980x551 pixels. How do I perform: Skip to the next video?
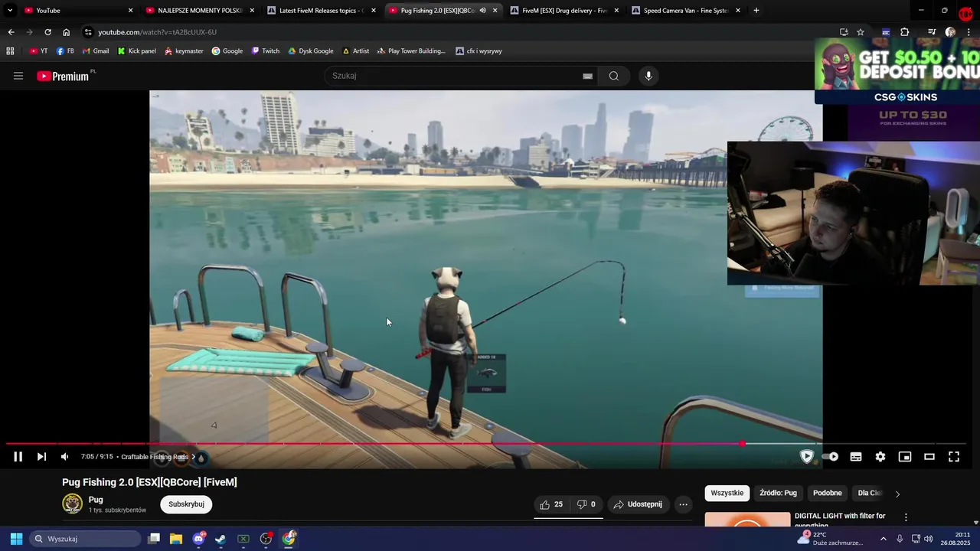tap(41, 457)
